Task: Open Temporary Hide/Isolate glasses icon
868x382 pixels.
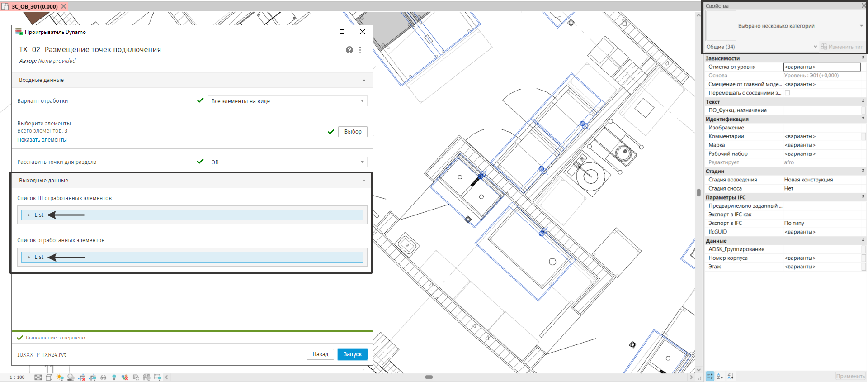Action: coord(103,377)
